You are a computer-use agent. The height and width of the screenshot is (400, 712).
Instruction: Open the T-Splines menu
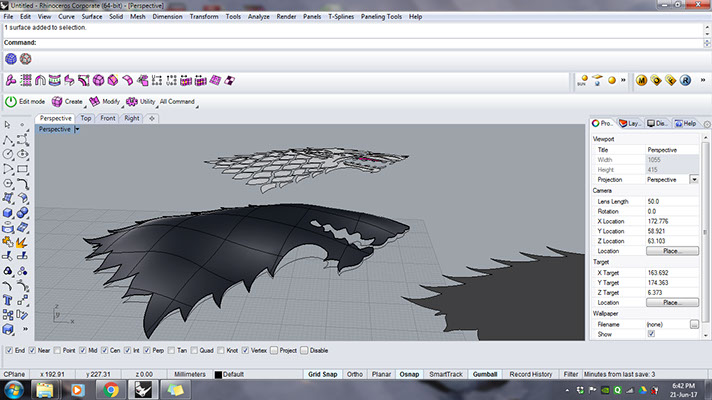341,17
